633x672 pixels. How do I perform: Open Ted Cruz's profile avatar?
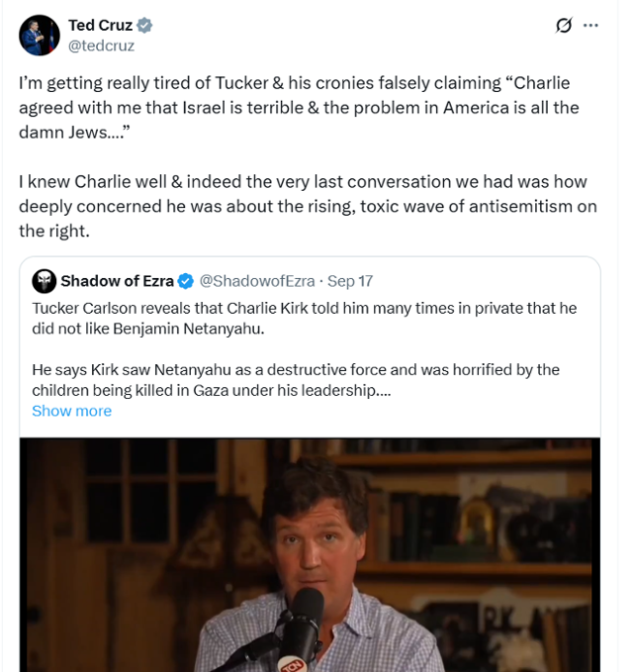click(x=39, y=35)
